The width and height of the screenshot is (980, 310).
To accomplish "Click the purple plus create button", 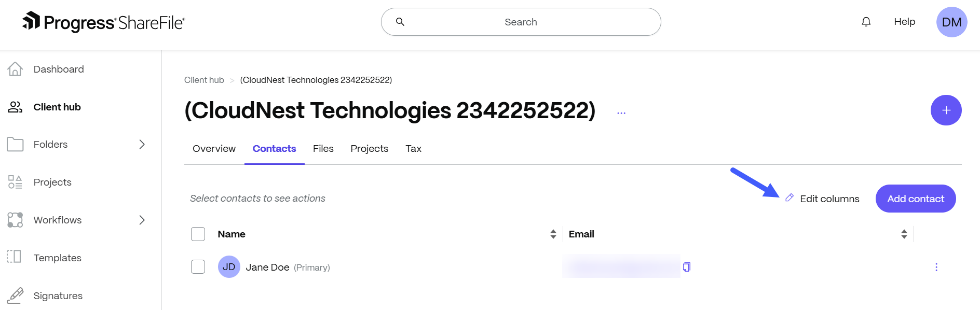I will 946,110.
